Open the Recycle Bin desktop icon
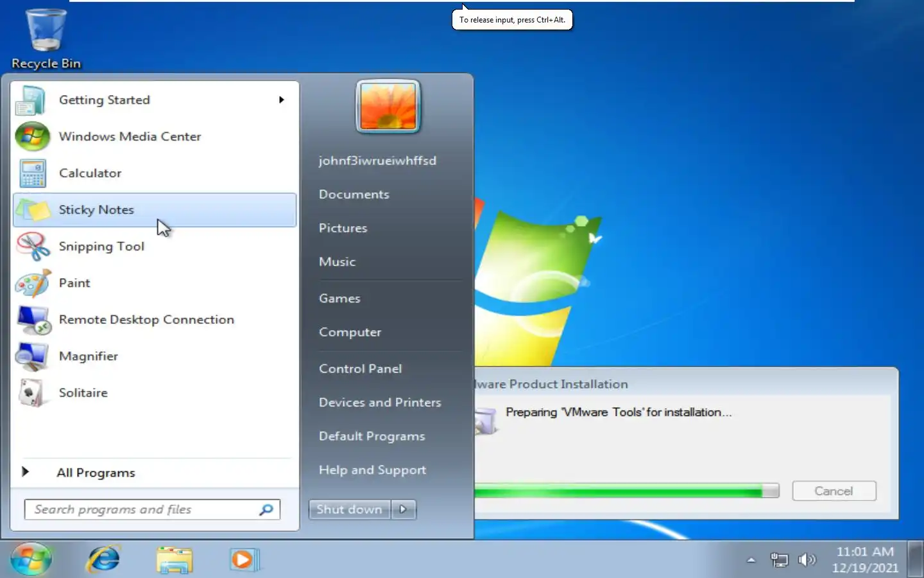Image resolution: width=924 pixels, height=578 pixels. tap(46, 39)
